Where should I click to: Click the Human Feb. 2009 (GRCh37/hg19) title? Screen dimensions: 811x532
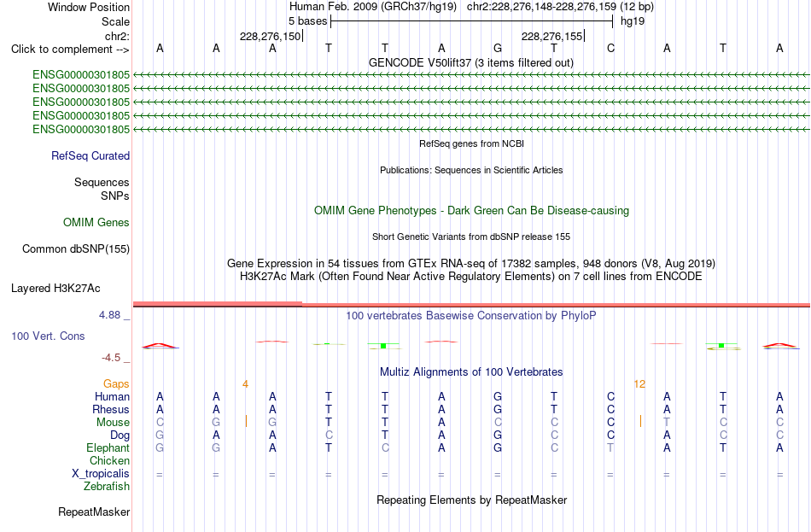point(373,7)
